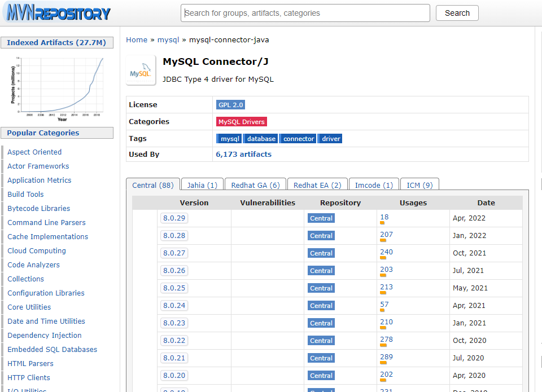Open the Cloud Computing category
This screenshot has height=392, width=542.
[x=37, y=251]
